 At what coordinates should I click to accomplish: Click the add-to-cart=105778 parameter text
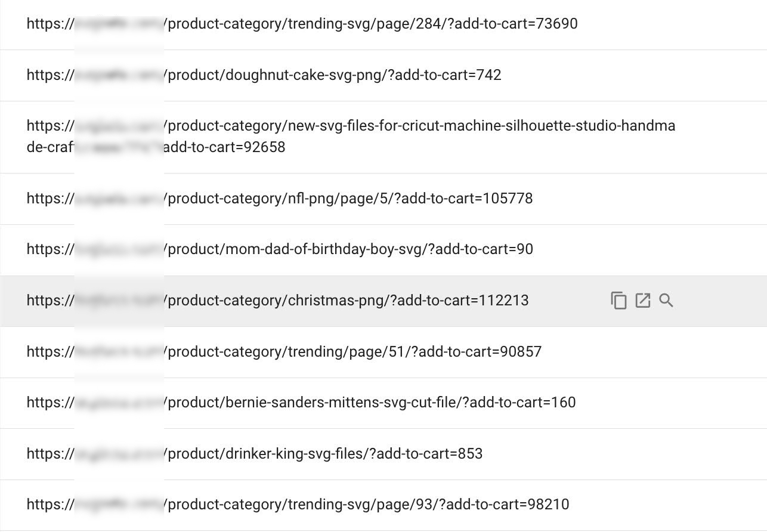[x=466, y=199]
